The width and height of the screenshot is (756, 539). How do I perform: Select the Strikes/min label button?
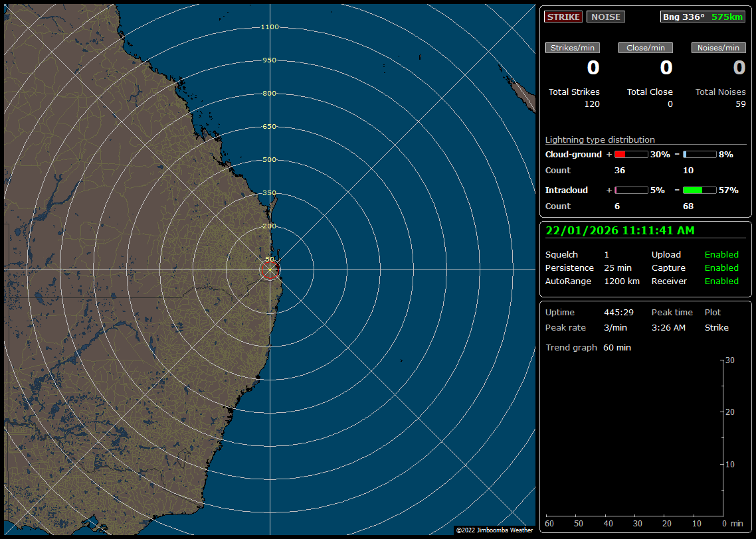click(573, 48)
